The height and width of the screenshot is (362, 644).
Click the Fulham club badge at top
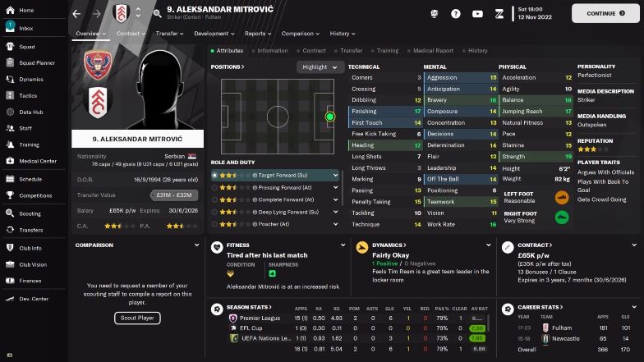pos(122,13)
